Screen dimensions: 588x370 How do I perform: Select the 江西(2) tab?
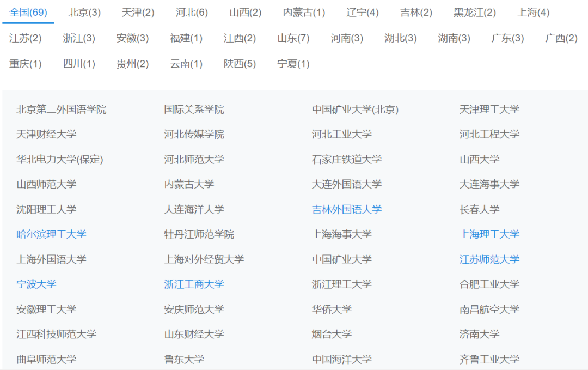coord(240,38)
